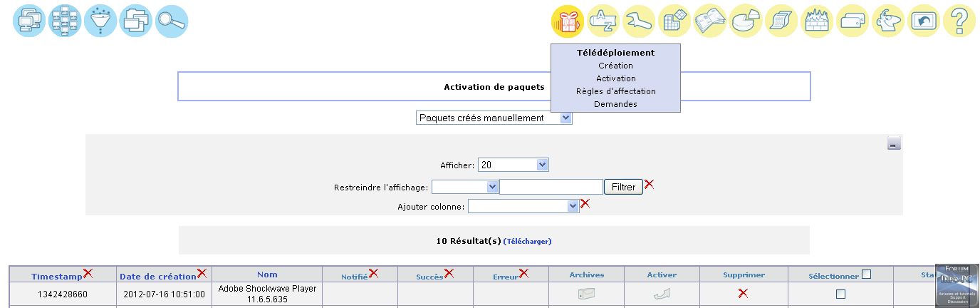Select Création in the Télédéploiement menu
Viewport: 980px width, 308px height.
(615, 66)
